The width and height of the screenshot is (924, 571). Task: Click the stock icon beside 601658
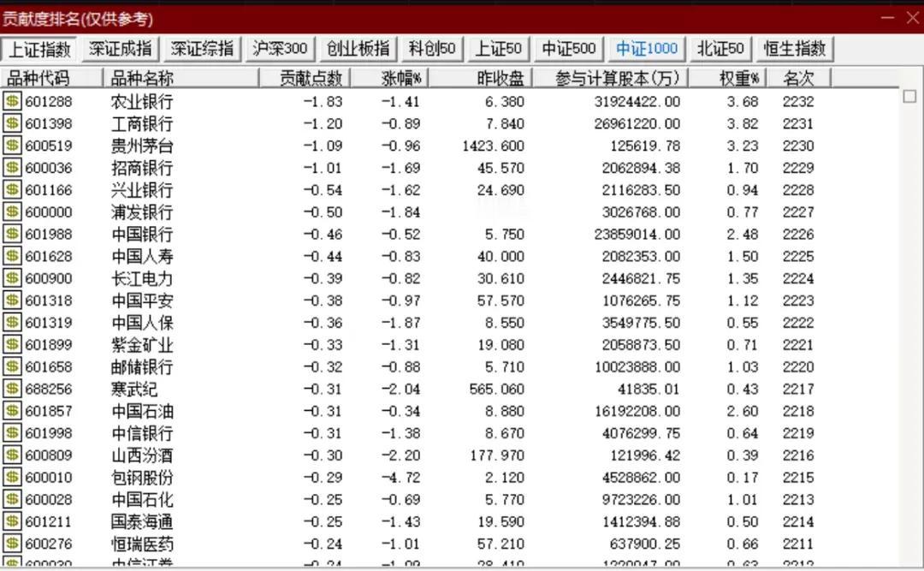12,367
